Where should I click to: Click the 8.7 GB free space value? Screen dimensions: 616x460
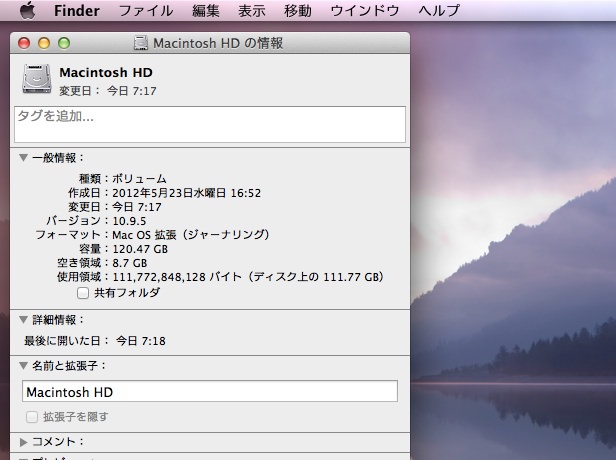[130, 263]
